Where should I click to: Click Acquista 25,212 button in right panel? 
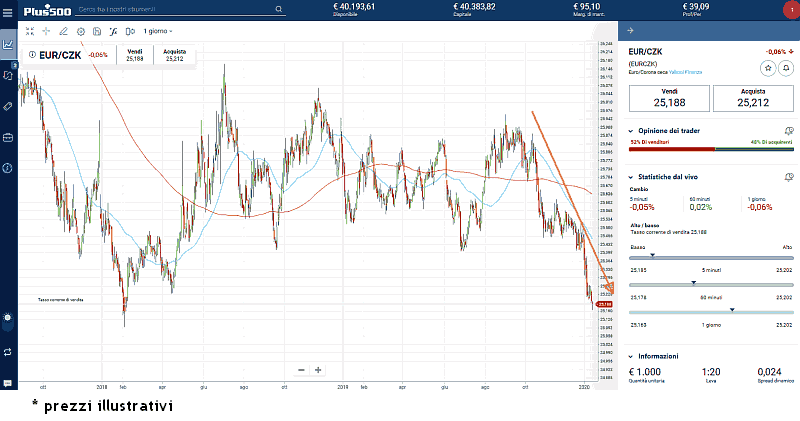752,98
